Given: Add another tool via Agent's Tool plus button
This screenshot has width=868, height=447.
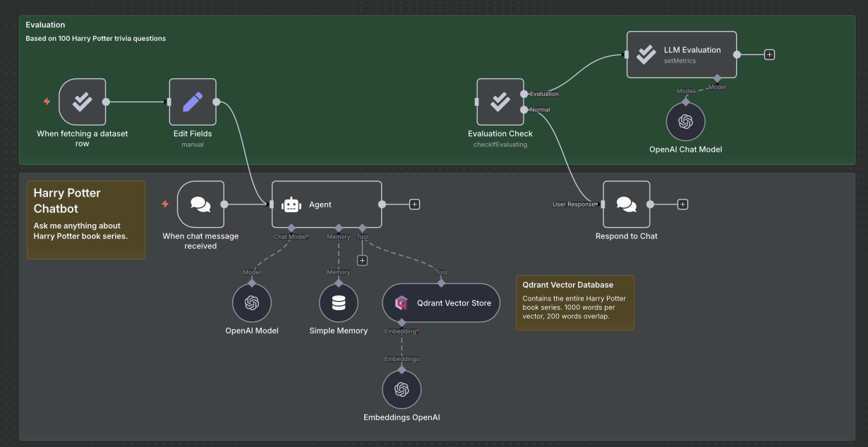Looking at the screenshot, I should [362, 260].
